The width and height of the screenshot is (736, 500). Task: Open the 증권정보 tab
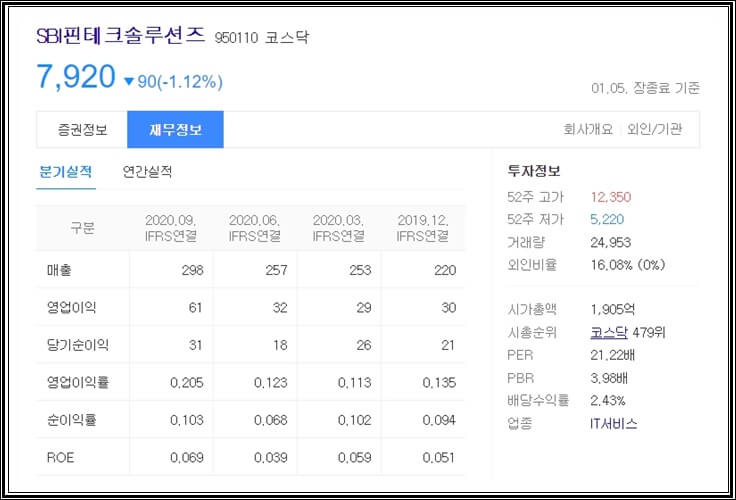tap(82, 130)
